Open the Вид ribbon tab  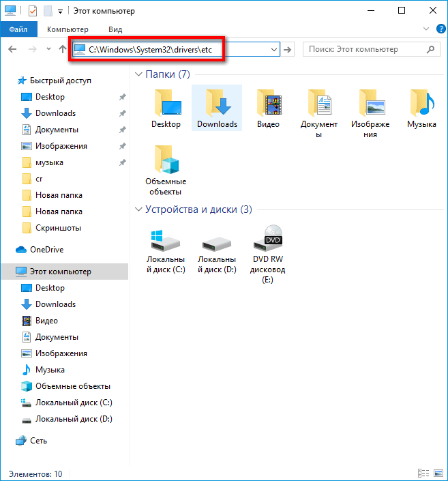[x=115, y=29]
